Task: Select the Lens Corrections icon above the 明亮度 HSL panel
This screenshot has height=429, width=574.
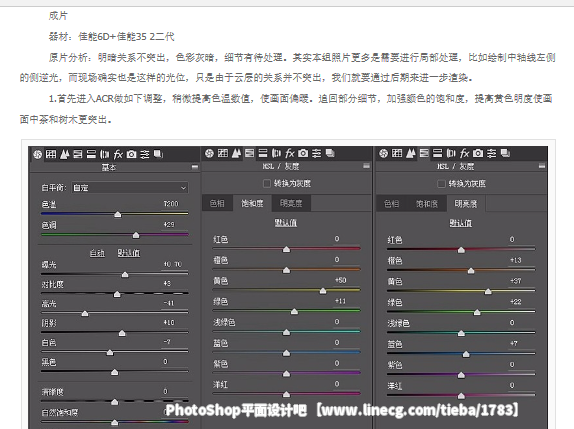Action: coord(451,153)
